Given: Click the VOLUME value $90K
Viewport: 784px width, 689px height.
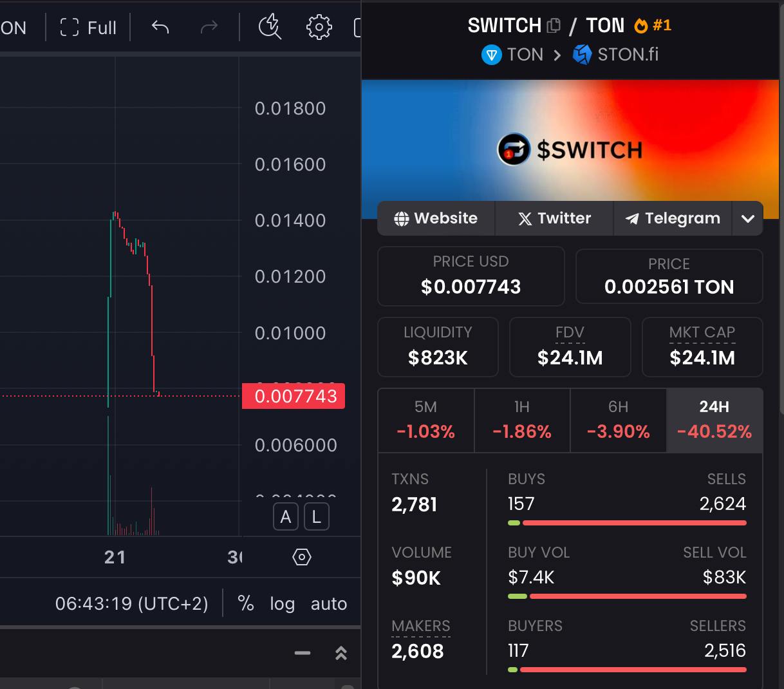Looking at the screenshot, I should [x=416, y=578].
